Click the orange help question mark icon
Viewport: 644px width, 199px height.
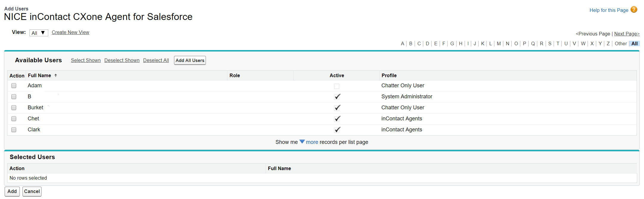coord(634,10)
